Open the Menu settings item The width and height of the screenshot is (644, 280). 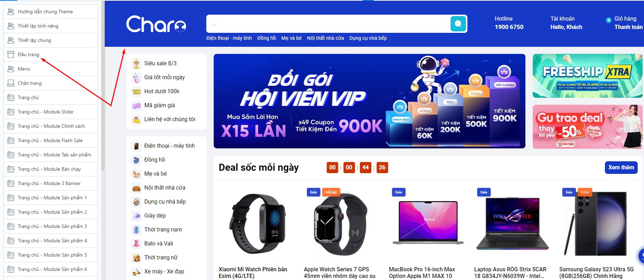51,69
